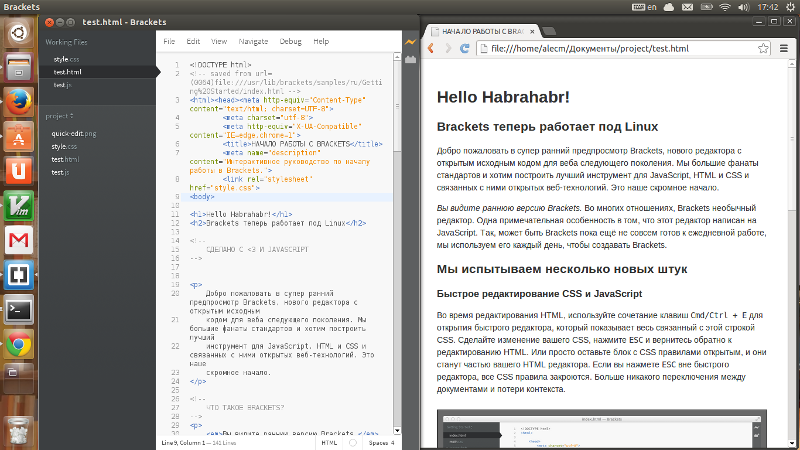
Task: Open Gmail launcher icon
Action: (x=18, y=240)
